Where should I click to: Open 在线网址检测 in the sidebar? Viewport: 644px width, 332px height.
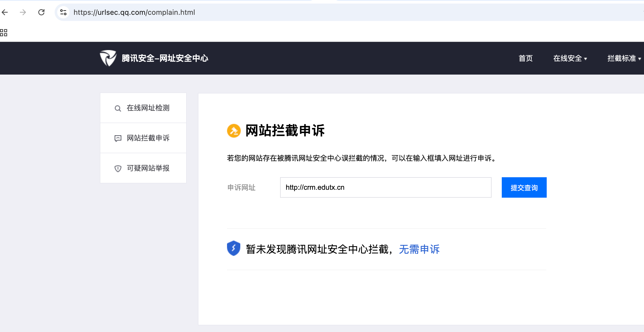(x=148, y=108)
